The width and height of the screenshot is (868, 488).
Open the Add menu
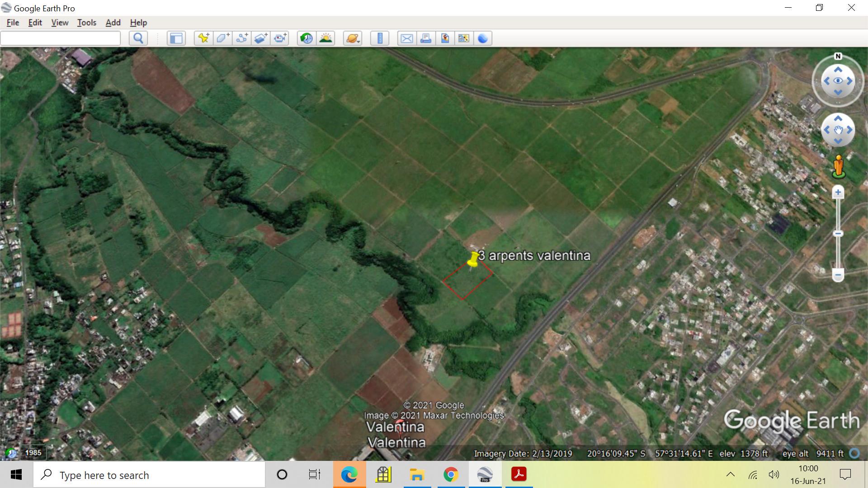pyautogui.click(x=113, y=23)
